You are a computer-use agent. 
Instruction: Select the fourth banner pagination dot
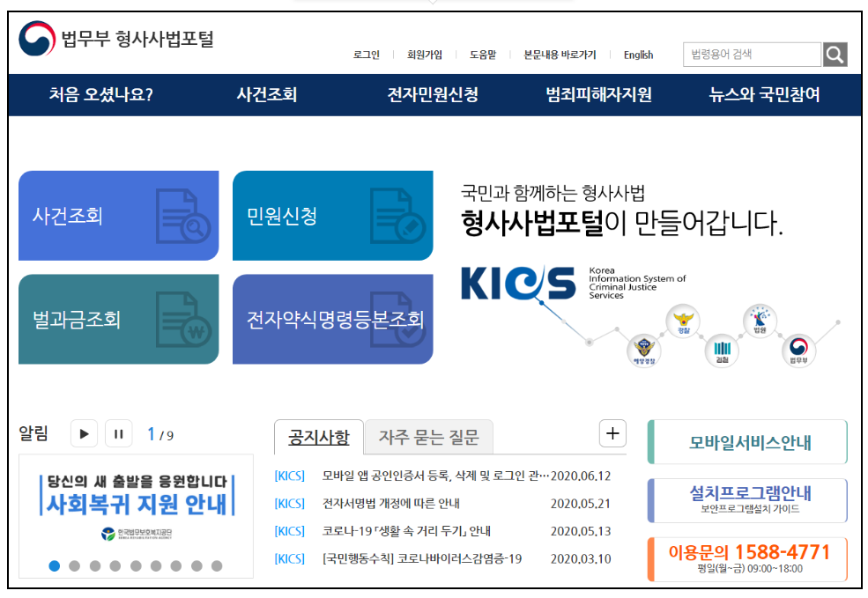115,566
